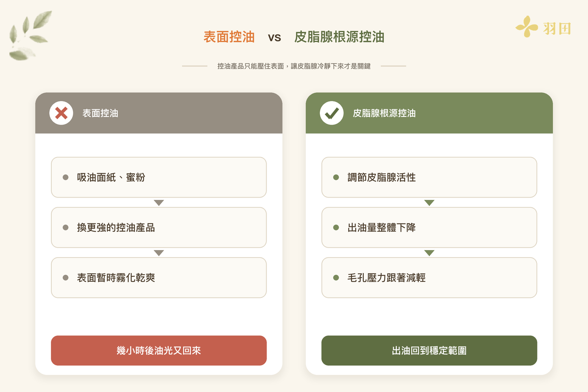
Task: Click the arrow below 調節皮脂腺活性
Action: pyautogui.click(x=429, y=203)
